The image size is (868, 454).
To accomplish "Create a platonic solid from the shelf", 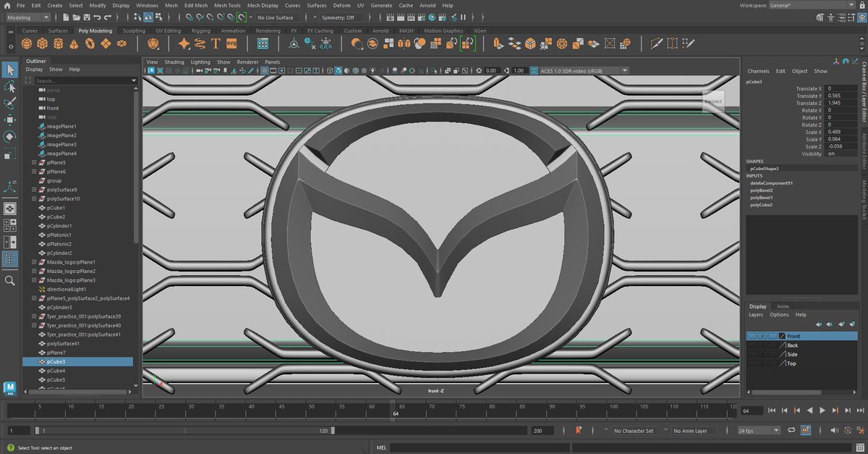I will click(153, 44).
